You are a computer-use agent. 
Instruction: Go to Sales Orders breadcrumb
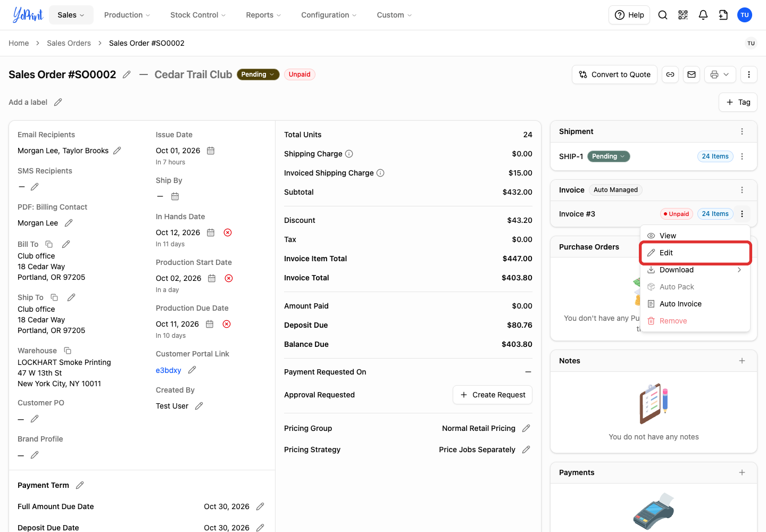pyautogui.click(x=69, y=43)
